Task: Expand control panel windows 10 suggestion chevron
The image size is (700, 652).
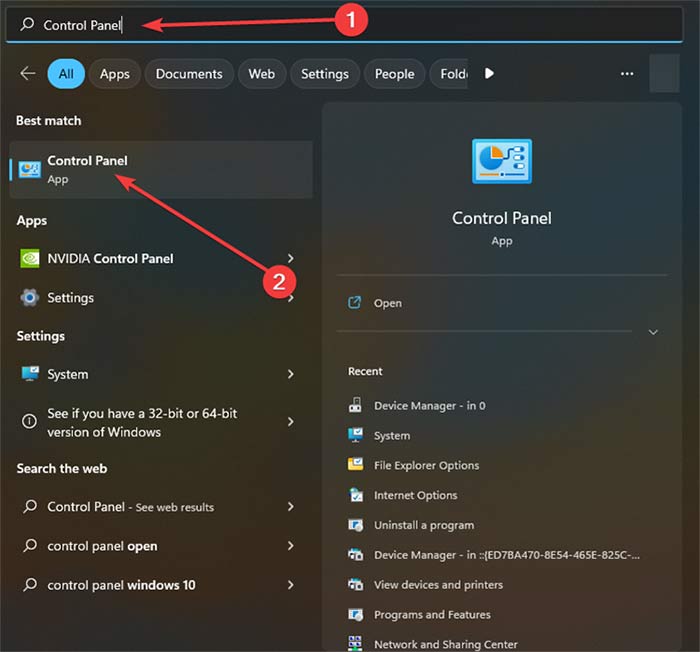Action: pyautogui.click(x=291, y=584)
